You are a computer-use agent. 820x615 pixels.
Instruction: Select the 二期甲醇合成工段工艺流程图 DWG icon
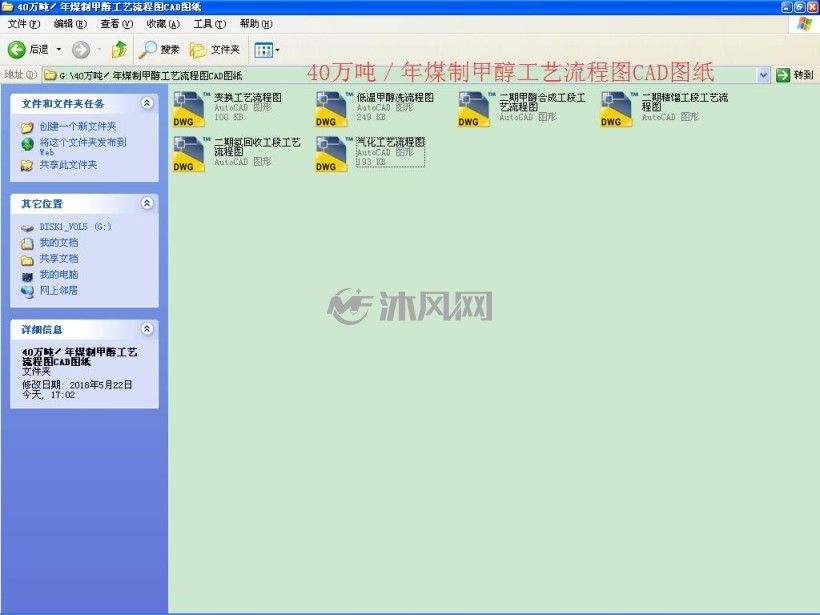pos(474,109)
